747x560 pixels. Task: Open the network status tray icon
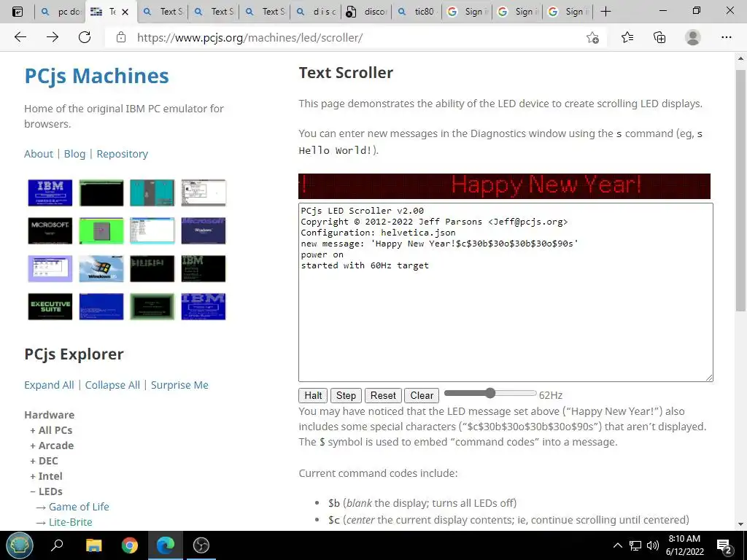pos(635,545)
